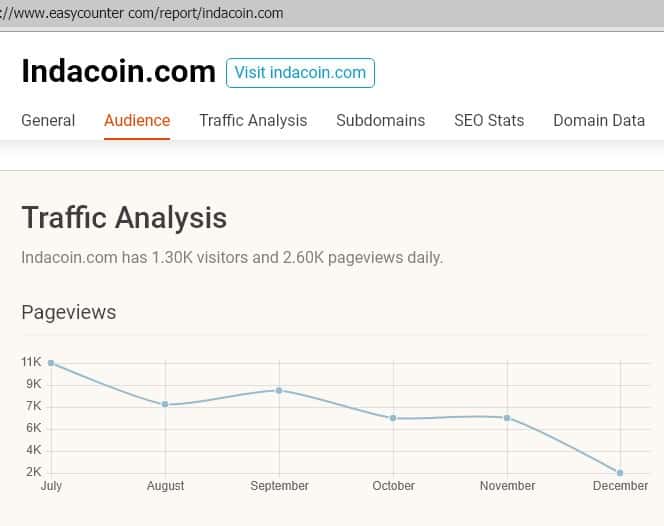Select the Audience tab
The width and height of the screenshot is (664, 526).
pos(137,120)
